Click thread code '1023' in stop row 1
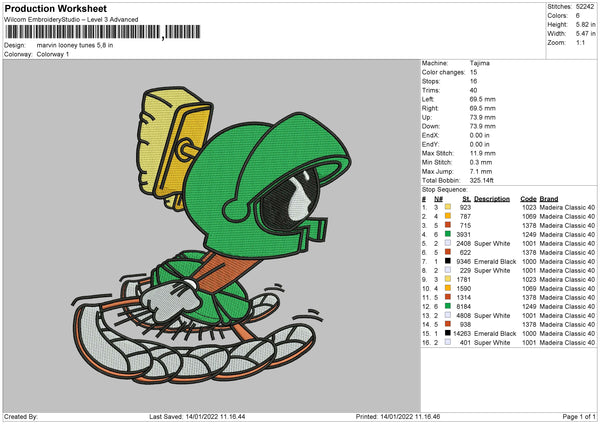Screen dimensions: 600x424 point(529,207)
